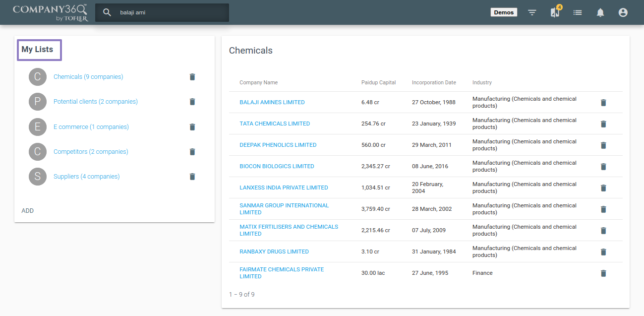Open LANXESS INDIA PRIVATE LIMITED page

(x=284, y=188)
